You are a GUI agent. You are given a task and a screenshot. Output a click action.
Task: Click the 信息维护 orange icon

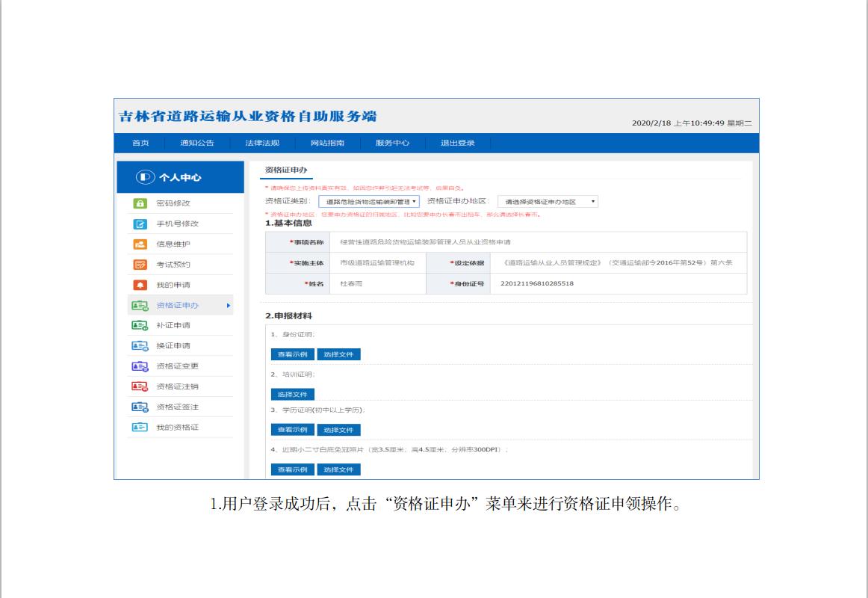[140, 244]
